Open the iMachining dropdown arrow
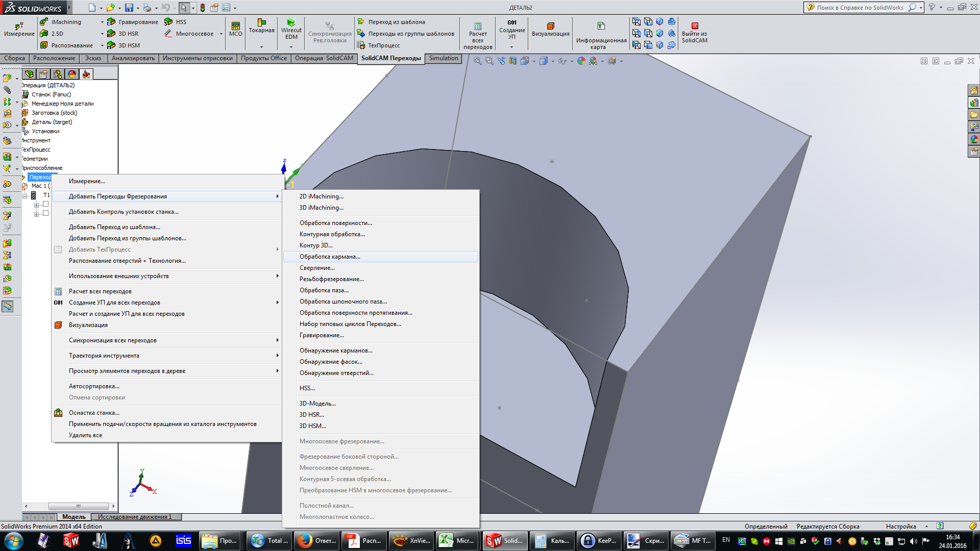Screen dimensions: 980x551 pos(102,22)
